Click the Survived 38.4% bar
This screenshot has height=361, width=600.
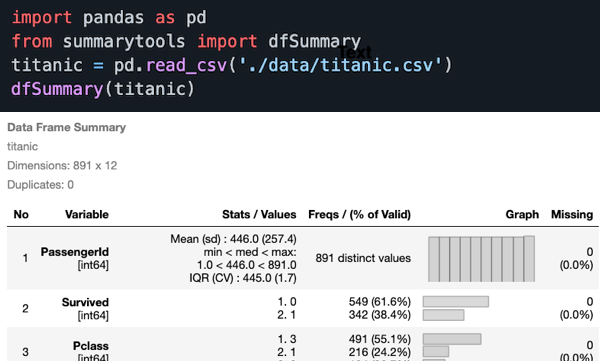[443, 315]
